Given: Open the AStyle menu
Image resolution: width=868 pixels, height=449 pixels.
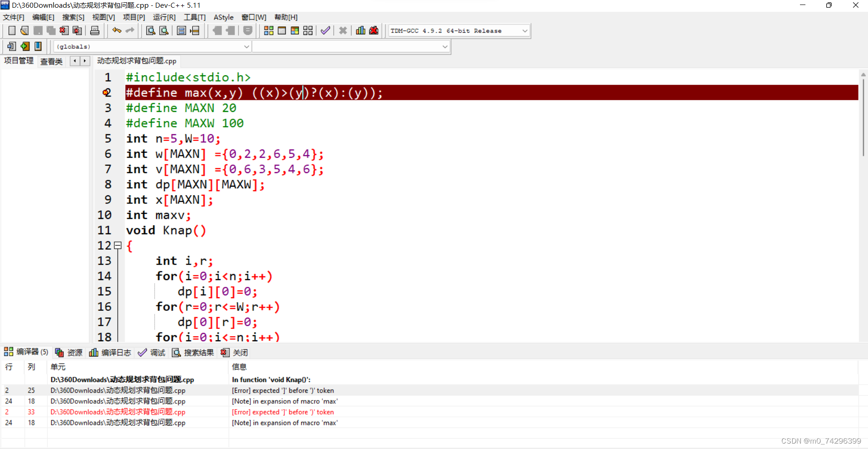Looking at the screenshot, I should pyautogui.click(x=223, y=17).
